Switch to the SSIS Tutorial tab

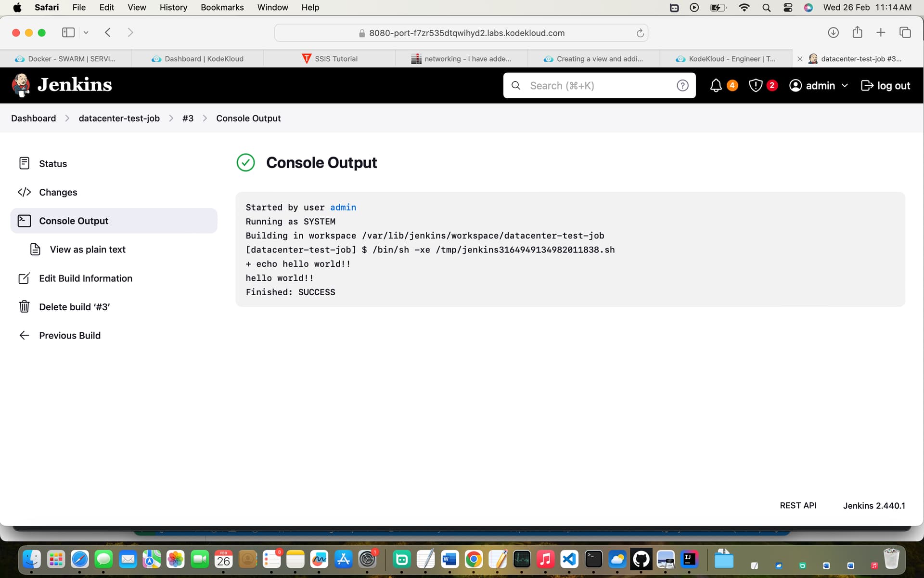pyautogui.click(x=330, y=59)
